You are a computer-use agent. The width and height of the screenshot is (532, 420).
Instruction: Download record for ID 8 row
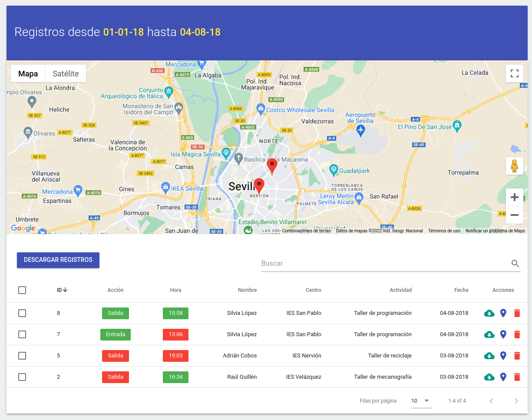(x=489, y=313)
